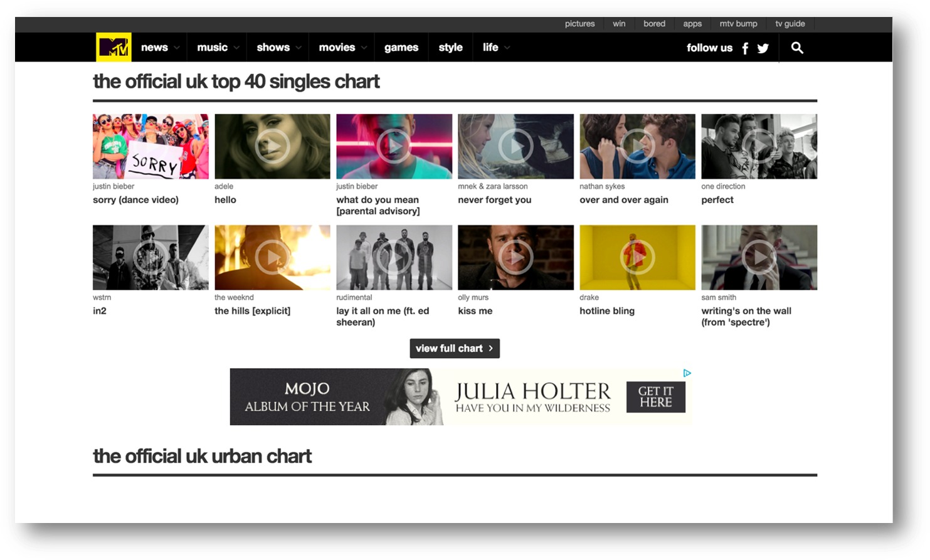
Task: Click the adele artist name
Action: click(224, 186)
